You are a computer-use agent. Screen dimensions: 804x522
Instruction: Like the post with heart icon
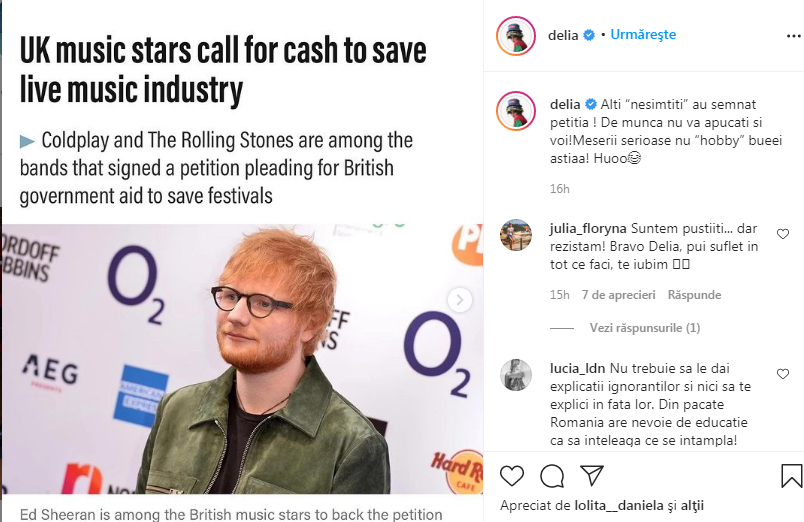(x=511, y=475)
